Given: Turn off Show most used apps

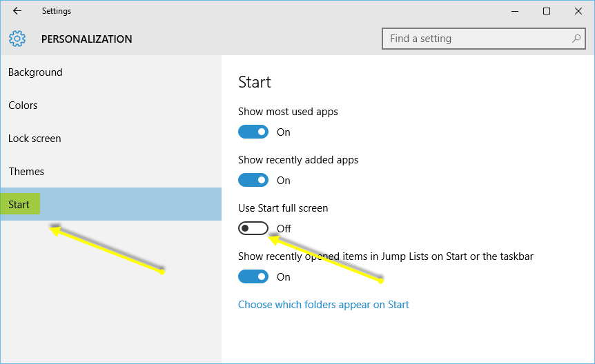Looking at the screenshot, I should pyautogui.click(x=253, y=132).
